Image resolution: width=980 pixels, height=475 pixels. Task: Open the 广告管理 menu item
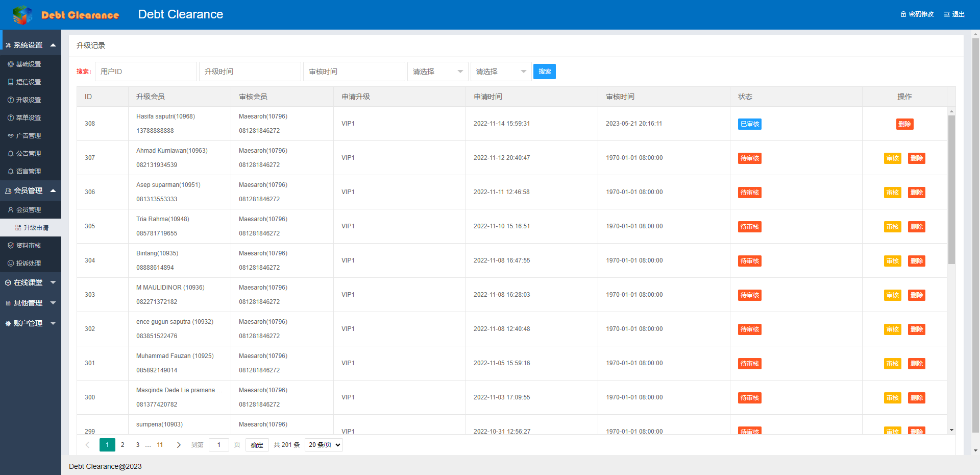click(28, 136)
